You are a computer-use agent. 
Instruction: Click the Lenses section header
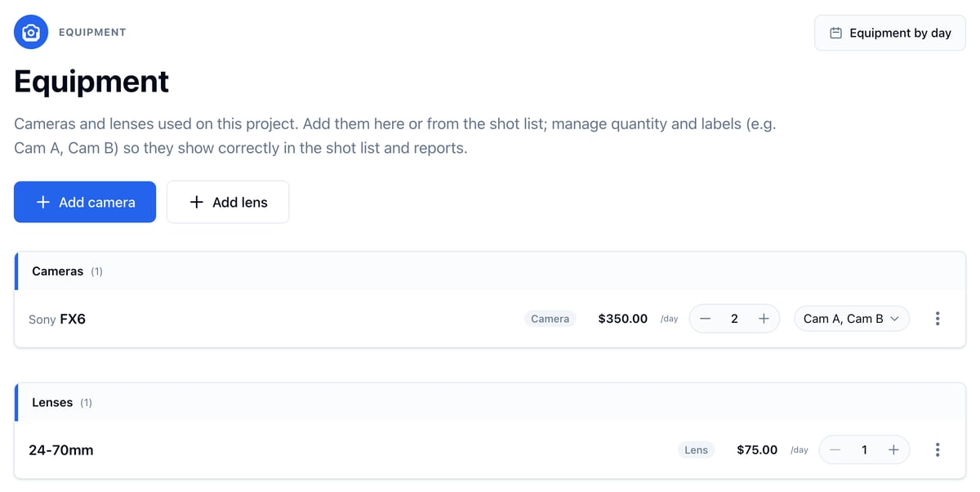(490, 402)
